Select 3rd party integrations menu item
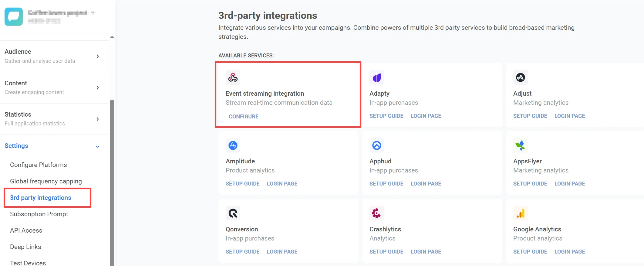This screenshot has height=266, width=644. pyautogui.click(x=41, y=198)
